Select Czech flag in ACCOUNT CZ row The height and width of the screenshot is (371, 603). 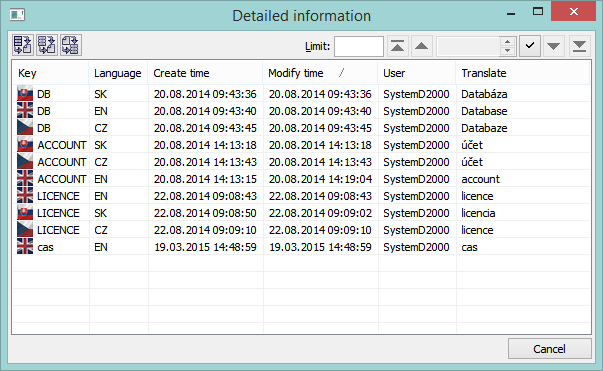(x=25, y=162)
